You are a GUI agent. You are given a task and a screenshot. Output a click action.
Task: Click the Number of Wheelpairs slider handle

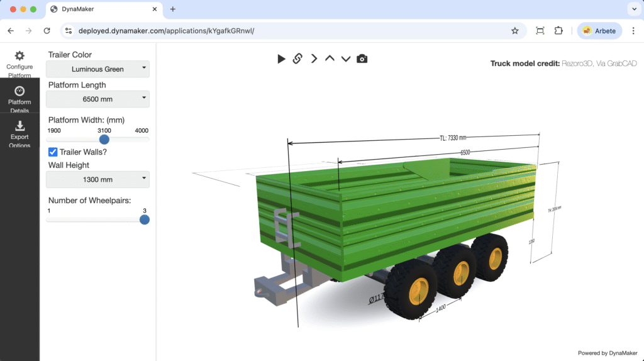(x=144, y=219)
